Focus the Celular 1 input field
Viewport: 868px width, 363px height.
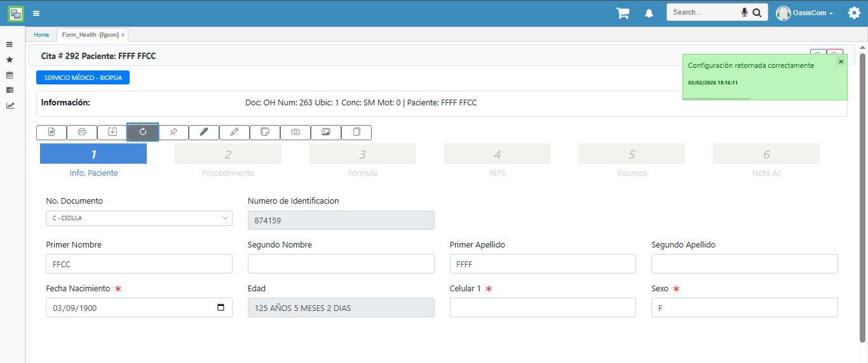coord(543,308)
